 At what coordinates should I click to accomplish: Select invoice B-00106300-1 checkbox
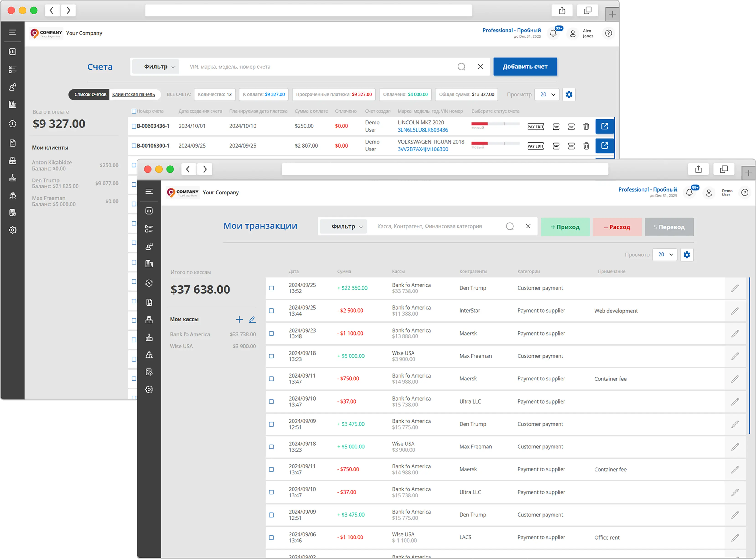(134, 146)
